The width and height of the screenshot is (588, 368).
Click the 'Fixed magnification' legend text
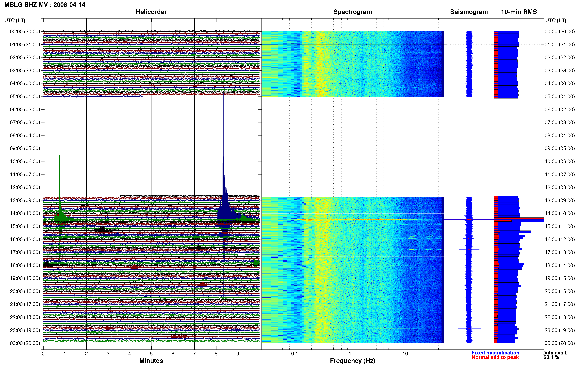click(495, 353)
